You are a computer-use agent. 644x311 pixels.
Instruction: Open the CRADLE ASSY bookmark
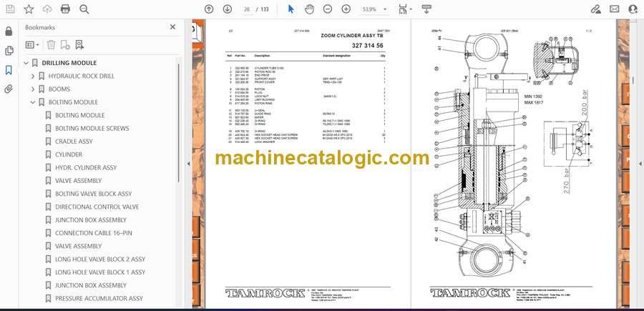[x=74, y=142]
